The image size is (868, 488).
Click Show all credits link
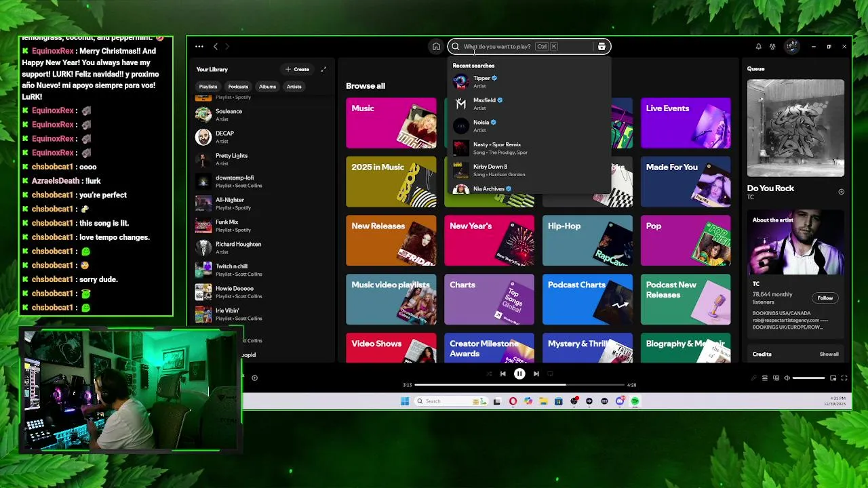coord(829,354)
